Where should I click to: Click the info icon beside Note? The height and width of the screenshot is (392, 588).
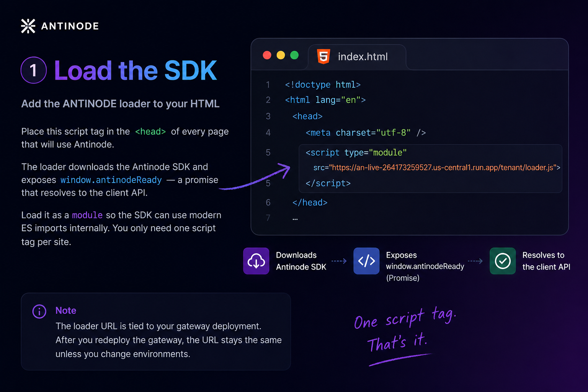click(x=39, y=311)
